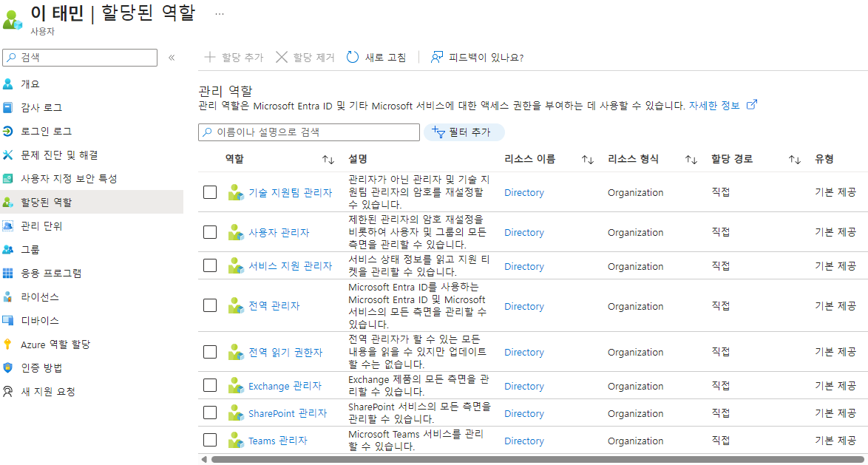Screen dimensions: 868x465
Task: Check the 사용자 관리자 row checkbox
Action: click(x=210, y=232)
